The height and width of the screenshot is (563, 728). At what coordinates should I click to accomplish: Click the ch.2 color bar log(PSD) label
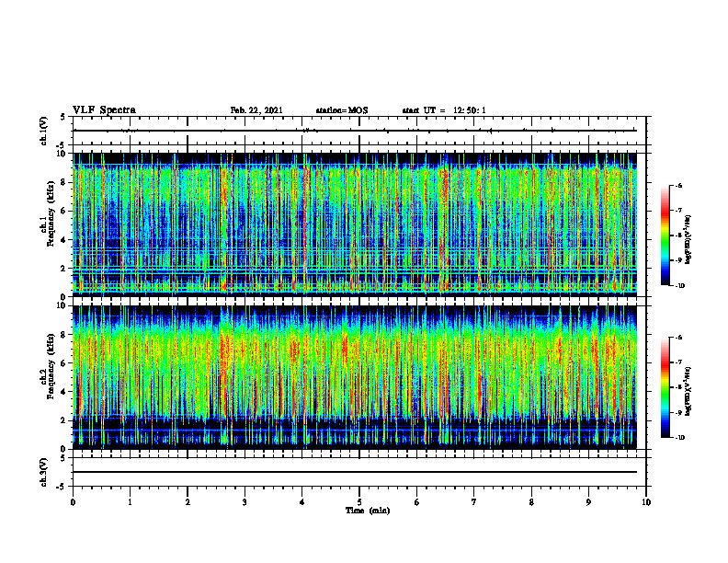(x=688, y=391)
